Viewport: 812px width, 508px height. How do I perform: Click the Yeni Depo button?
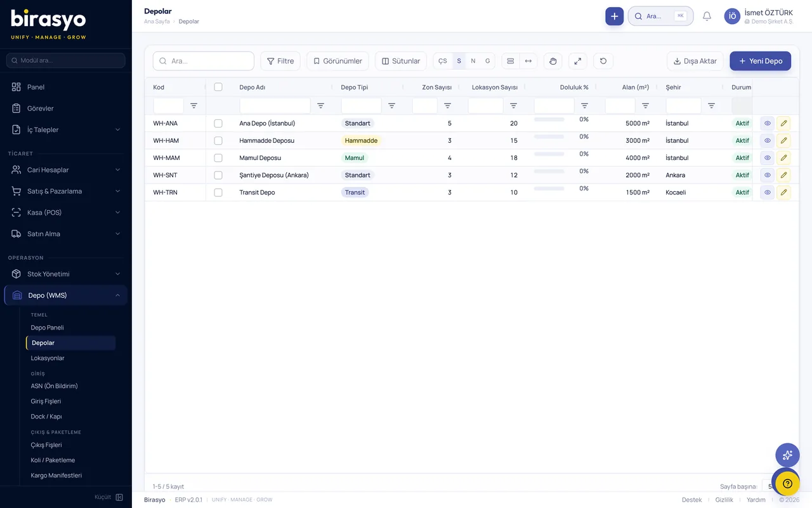click(760, 61)
